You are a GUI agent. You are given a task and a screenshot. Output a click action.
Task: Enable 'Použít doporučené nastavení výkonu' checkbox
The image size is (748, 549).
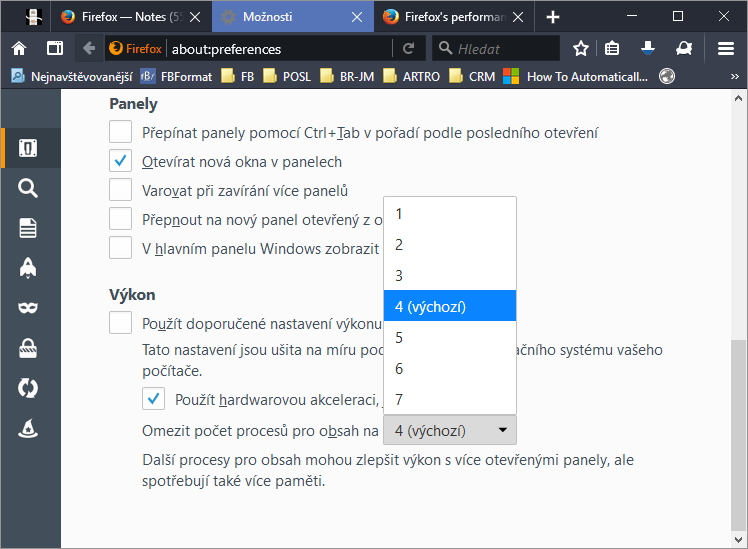(121, 323)
